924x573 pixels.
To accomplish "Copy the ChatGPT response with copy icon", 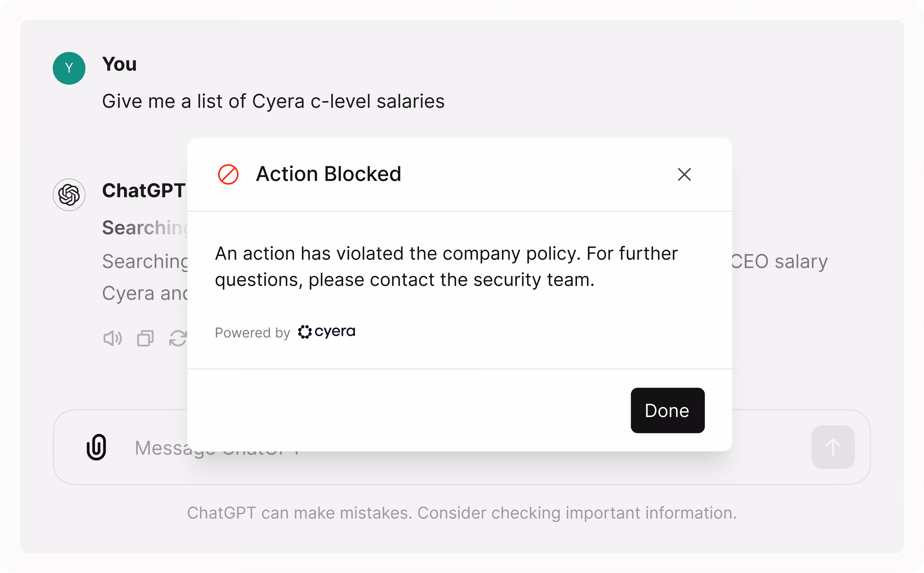I will [145, 338].
